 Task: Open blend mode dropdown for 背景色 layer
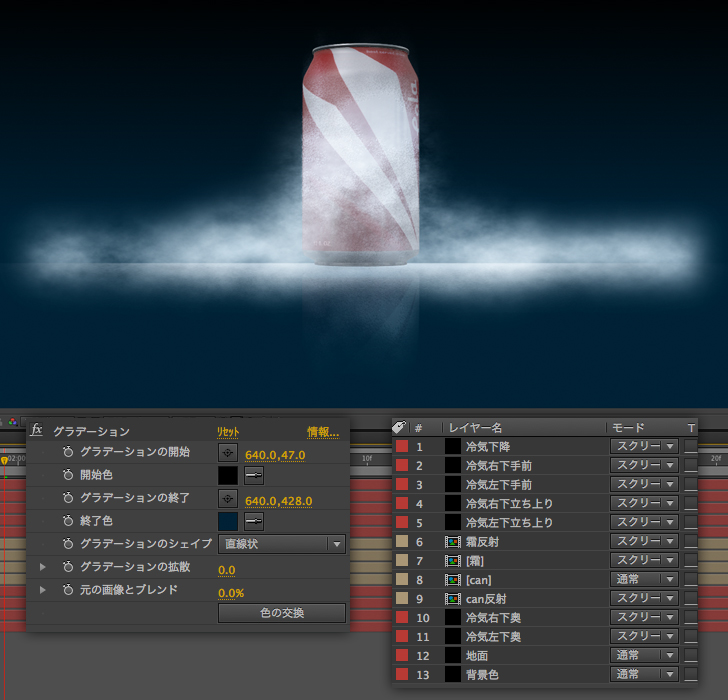pyautogui.click(x=644, y=675)
